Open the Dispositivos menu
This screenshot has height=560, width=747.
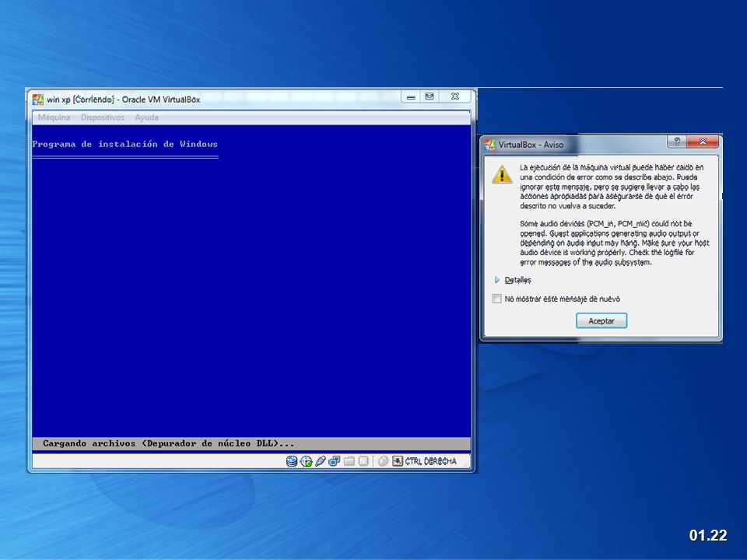click(103, 117)
